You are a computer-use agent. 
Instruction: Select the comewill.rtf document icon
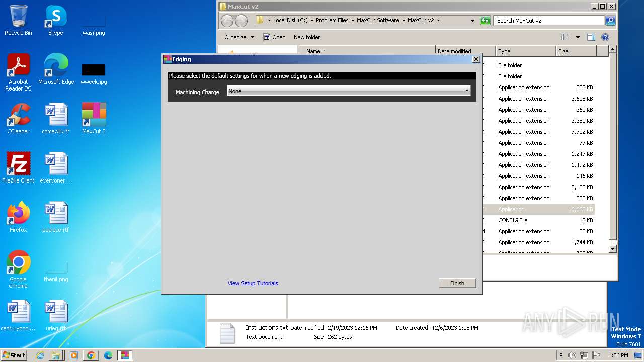56,119
